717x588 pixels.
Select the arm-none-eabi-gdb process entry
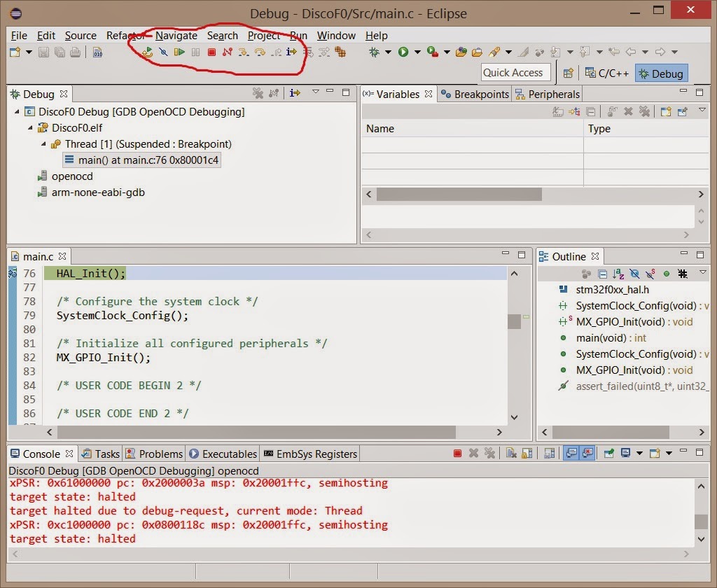click(x=91, y=192)
